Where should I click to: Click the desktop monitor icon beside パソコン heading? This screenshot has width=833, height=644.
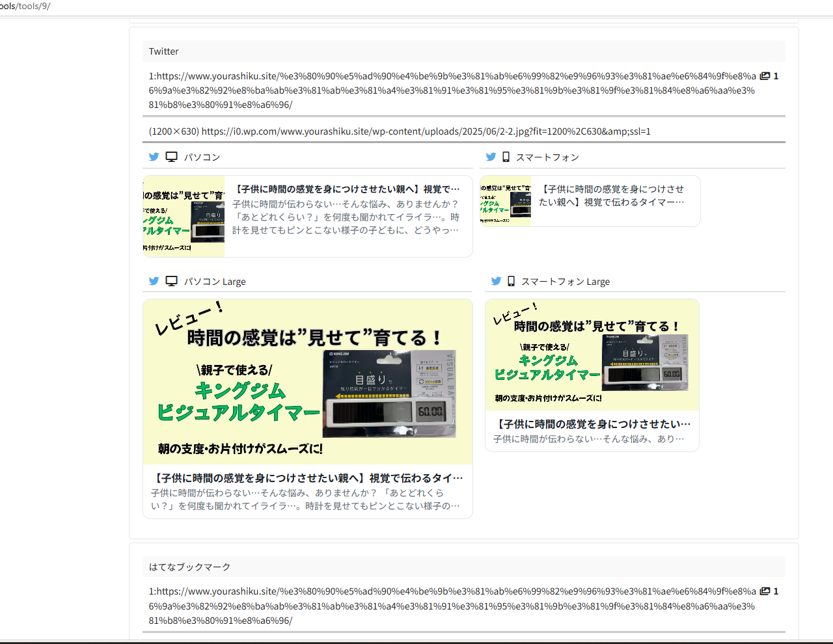pyautogui.click(x=171, y=157)
